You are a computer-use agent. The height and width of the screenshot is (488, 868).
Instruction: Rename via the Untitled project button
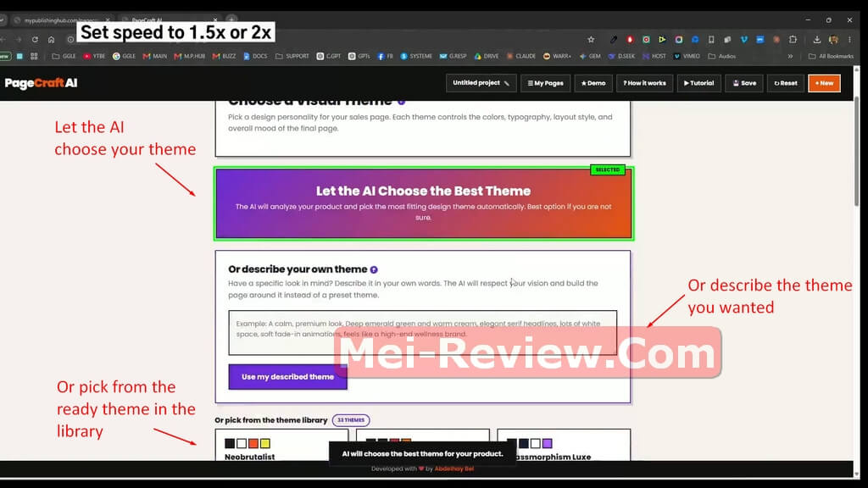coord(481,83)
